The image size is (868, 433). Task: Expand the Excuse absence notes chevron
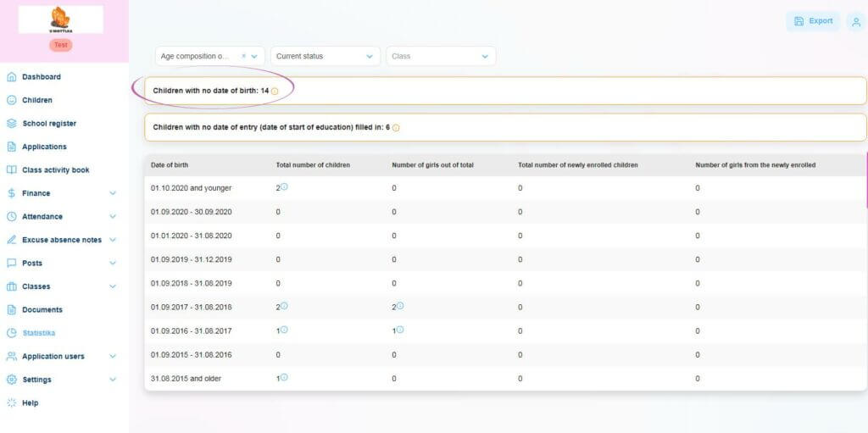[113, 240]
